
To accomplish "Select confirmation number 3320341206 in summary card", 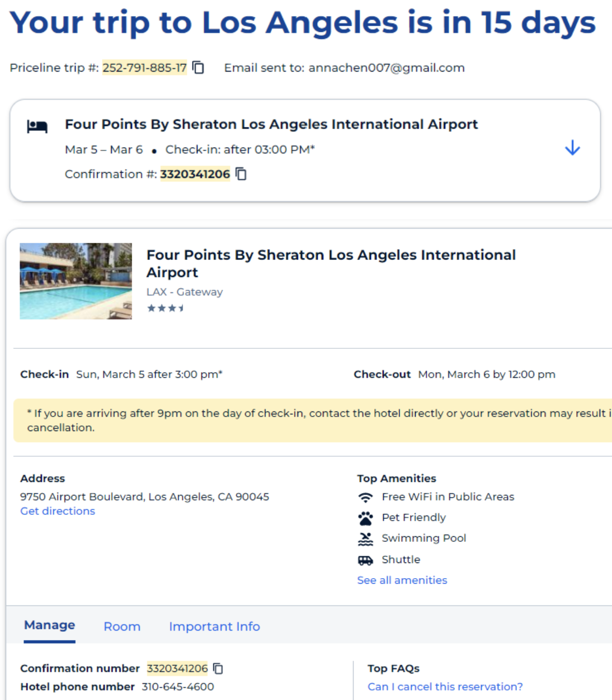I will pos(195,174).
